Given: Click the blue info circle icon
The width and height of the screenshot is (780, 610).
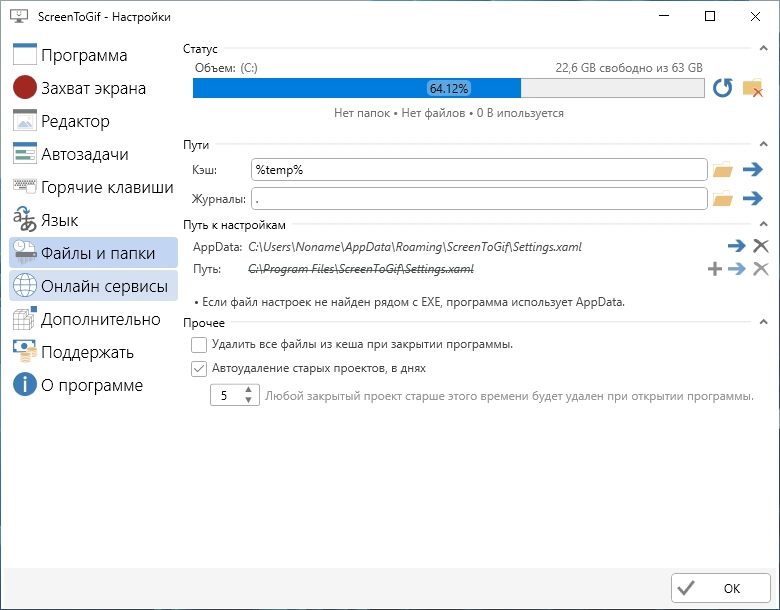Looking at the screenshot, I should [x=24, y=385].
